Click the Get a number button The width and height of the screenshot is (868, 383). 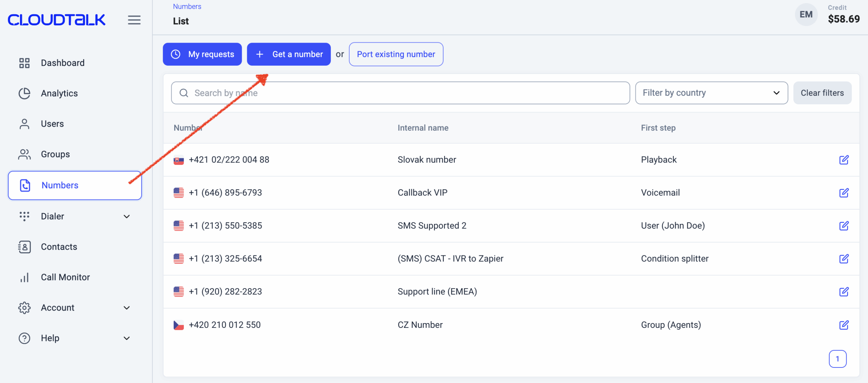pos(289,54)
